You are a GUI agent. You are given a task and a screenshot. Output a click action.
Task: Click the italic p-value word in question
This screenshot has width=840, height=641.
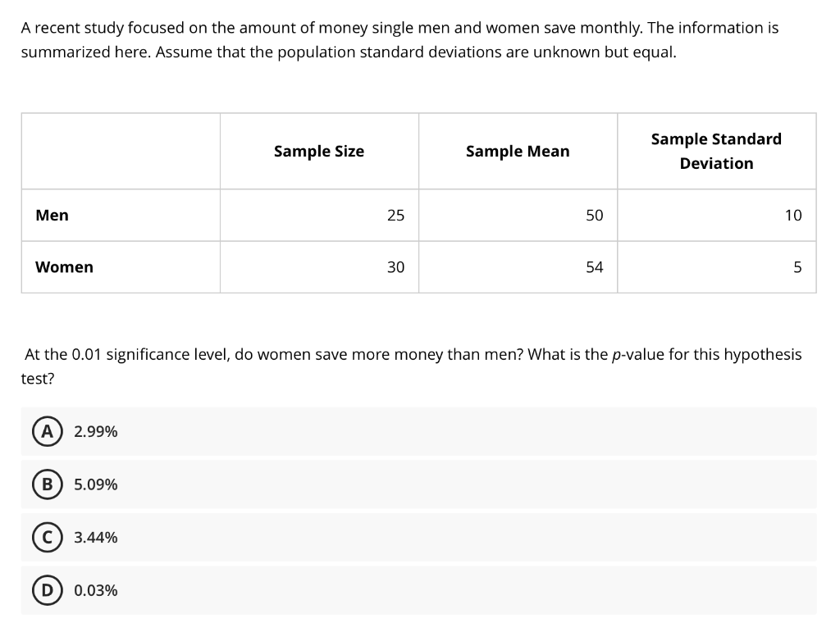point(637,355)
